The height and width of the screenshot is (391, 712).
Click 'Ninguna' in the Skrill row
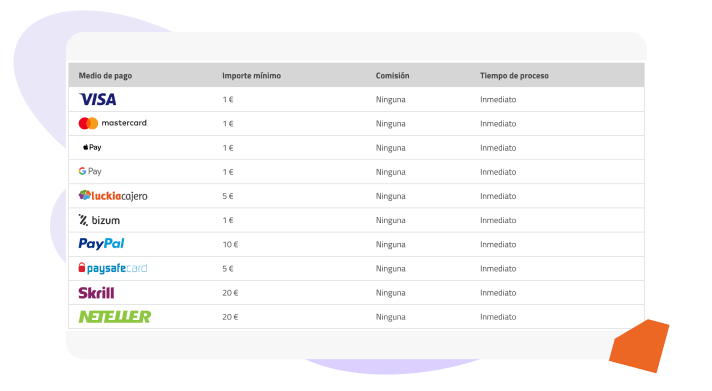coord(391,293)
